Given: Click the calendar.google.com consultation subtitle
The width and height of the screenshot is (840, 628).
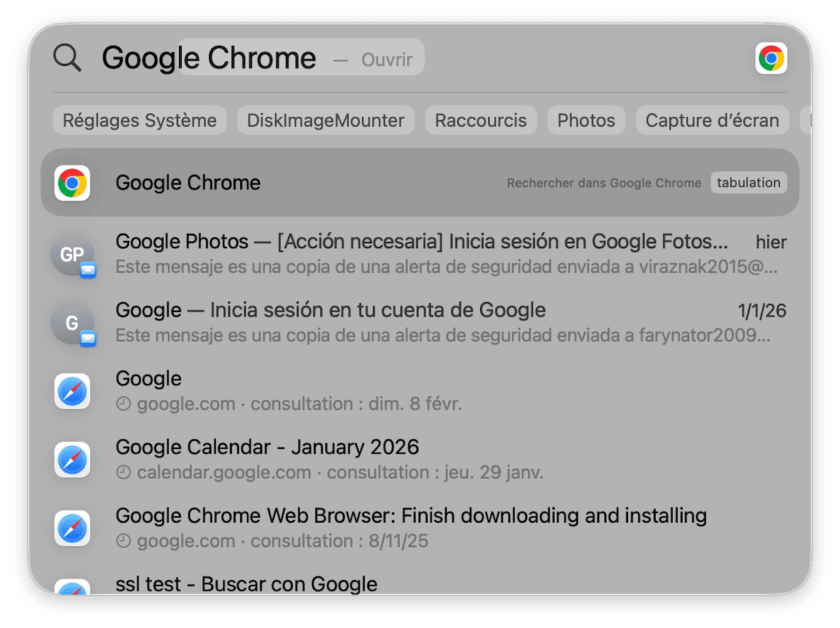Looking at the screenshot, I should click(x=340, y=473).
